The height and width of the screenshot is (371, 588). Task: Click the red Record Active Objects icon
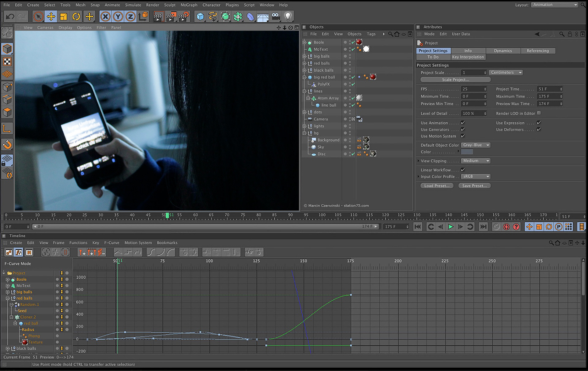(506, 227)
